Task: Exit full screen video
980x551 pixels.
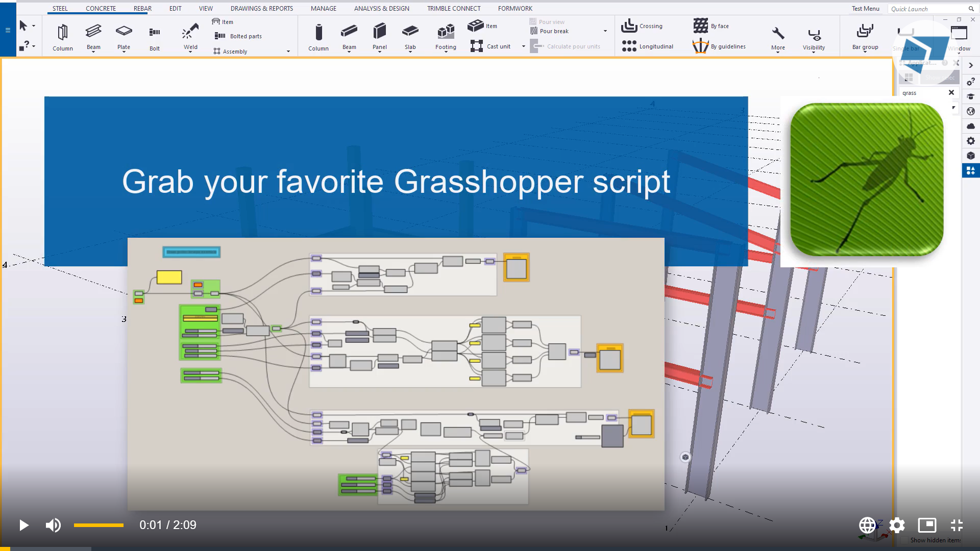Action: (x=957, y=525)
